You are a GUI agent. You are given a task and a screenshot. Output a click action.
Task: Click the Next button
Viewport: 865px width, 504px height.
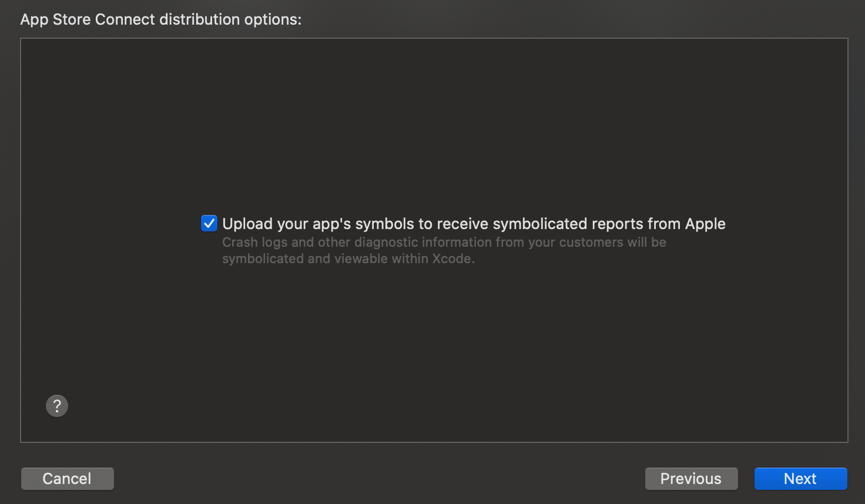[x=800, y=479]
